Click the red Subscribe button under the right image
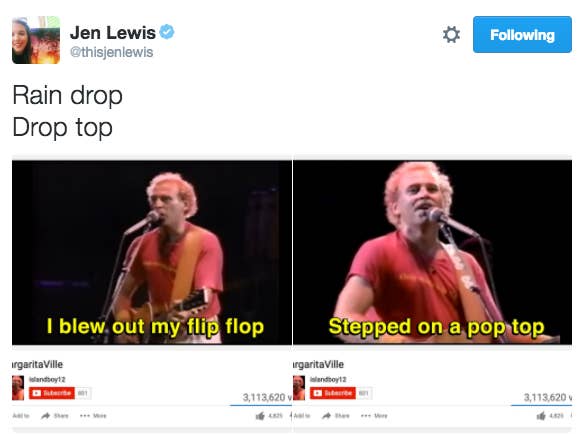Image resolution: width=584 pixels, height=434 pixels. 333,393
